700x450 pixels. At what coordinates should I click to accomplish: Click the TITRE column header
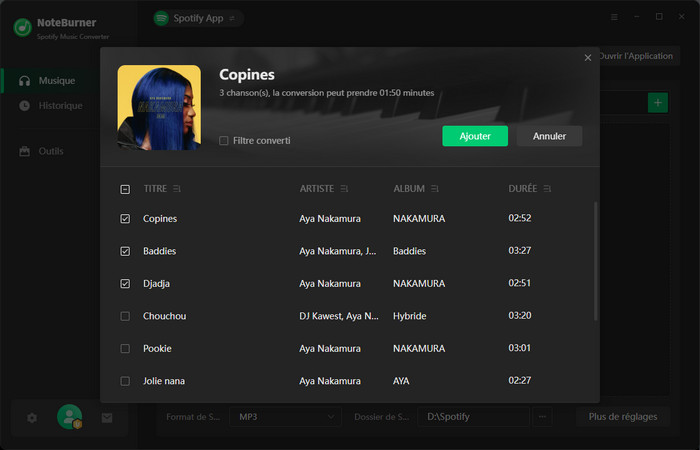click(155, 189)
